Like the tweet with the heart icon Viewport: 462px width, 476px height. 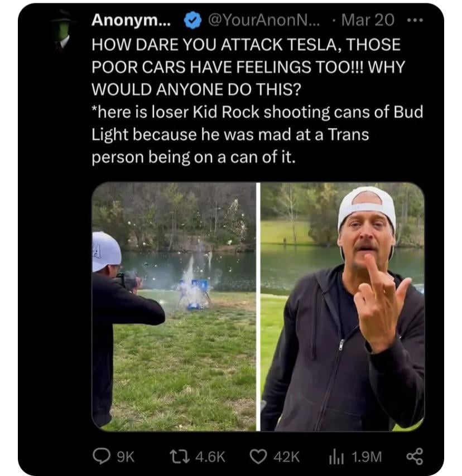point(258,456)
